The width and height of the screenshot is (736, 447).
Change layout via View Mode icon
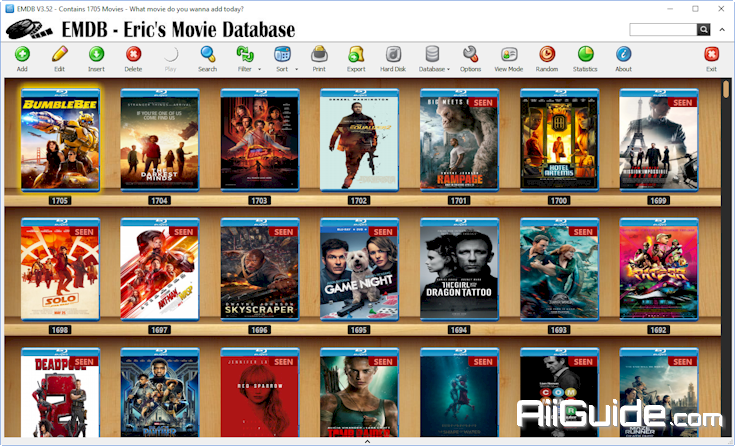509,54
